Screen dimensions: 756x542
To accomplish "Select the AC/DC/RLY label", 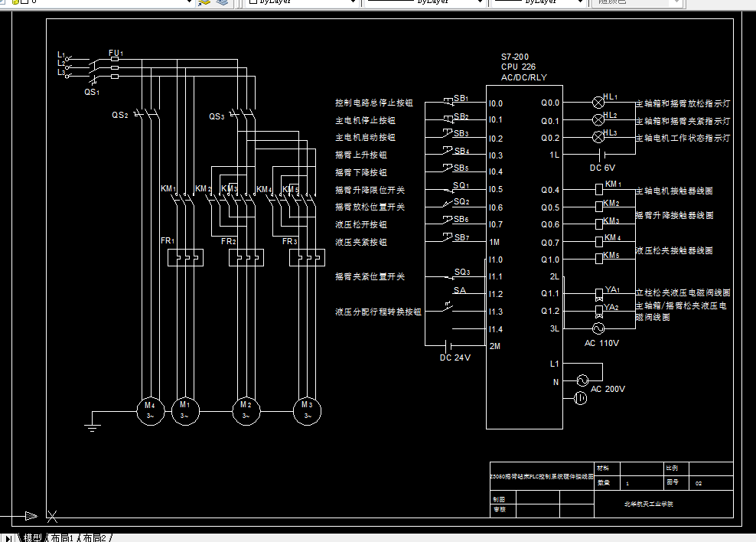I will tap(523, 77).
